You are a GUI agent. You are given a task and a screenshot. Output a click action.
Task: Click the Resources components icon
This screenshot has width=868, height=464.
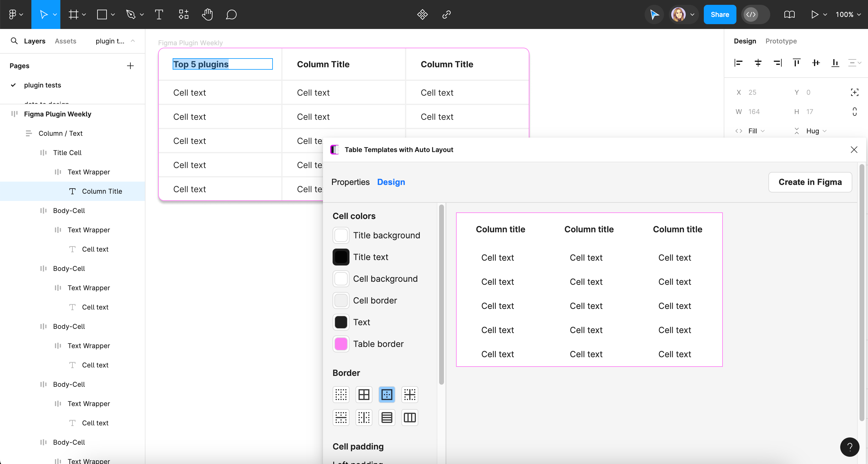pyautogui.click(x=183, y=14)
